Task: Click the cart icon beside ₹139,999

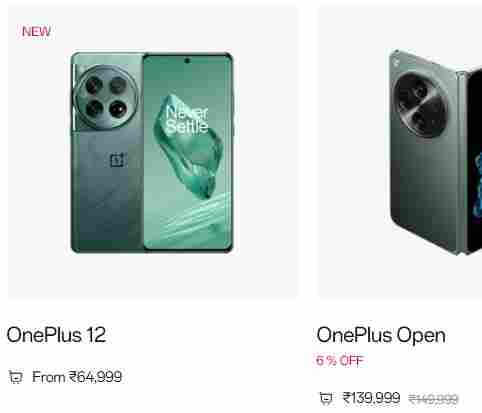Action: [326, 398]
